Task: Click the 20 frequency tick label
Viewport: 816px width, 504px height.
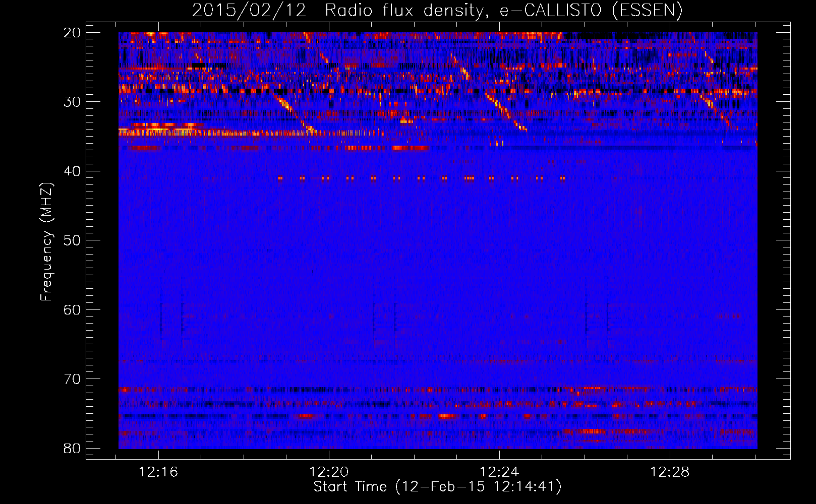Action: pyautogui.click(x=72, y=33)
